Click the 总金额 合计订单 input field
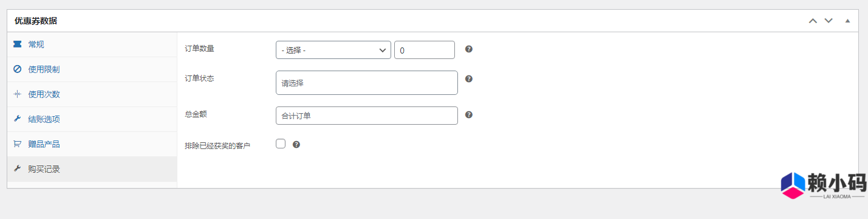 [x=367, y=116]
